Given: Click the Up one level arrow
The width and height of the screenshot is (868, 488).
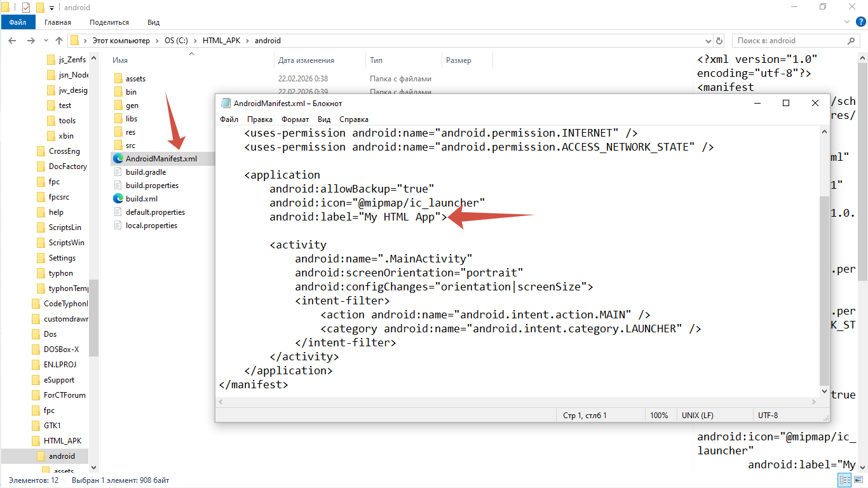Looking at the screenshot, I should (59, 41).
